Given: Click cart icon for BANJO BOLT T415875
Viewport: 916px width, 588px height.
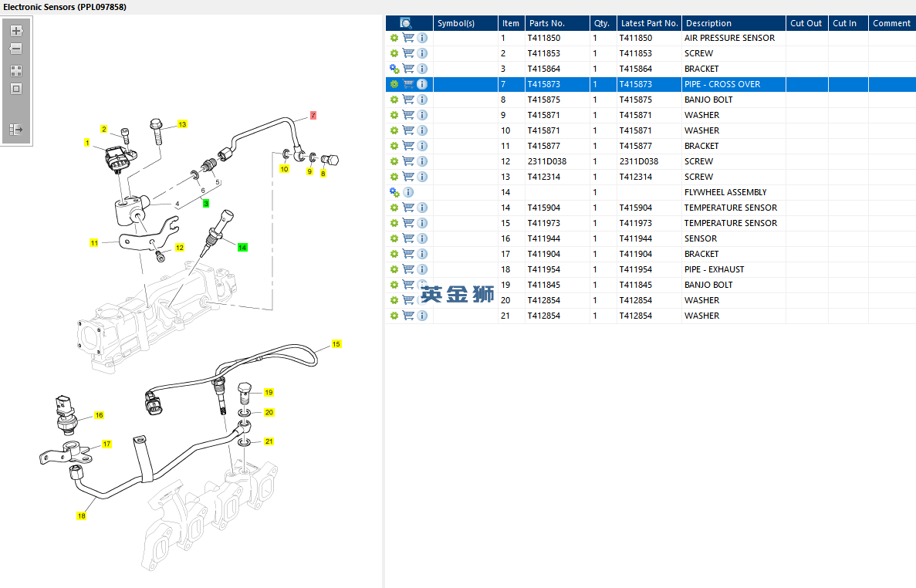Looking at the screenshot, I should [408, 100].
